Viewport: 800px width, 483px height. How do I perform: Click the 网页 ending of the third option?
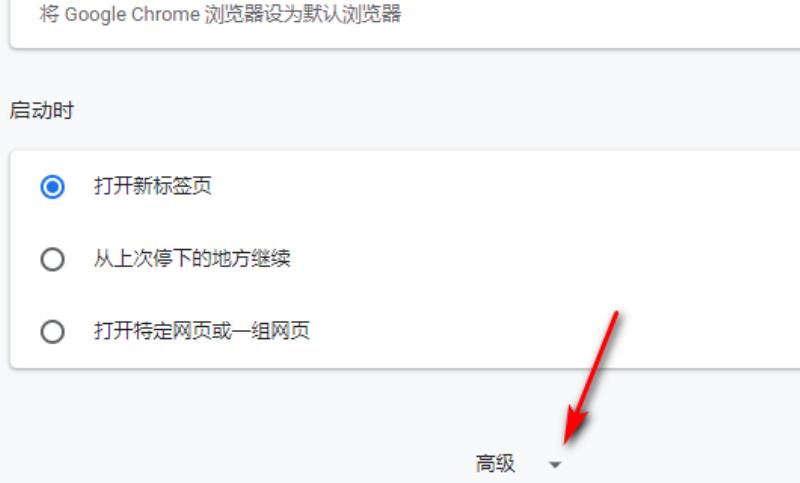coord(290,331)
